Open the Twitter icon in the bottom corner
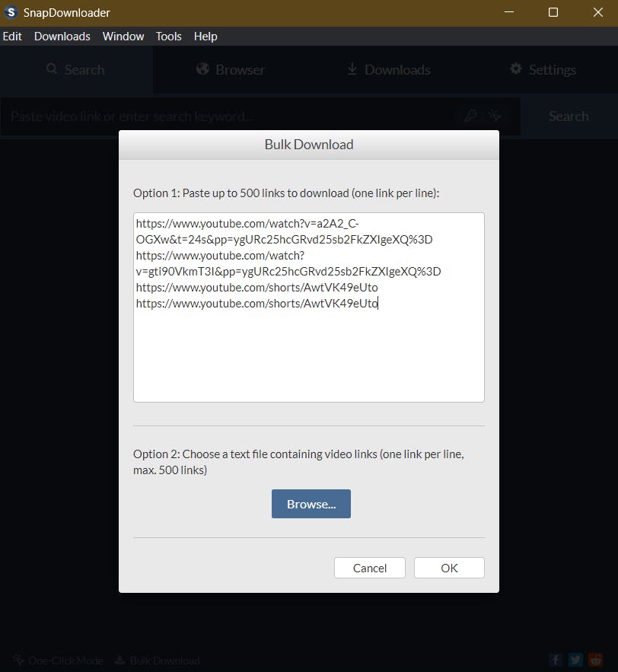The height and width of the screenshot is (672, 618). click(x=575, y=660)
